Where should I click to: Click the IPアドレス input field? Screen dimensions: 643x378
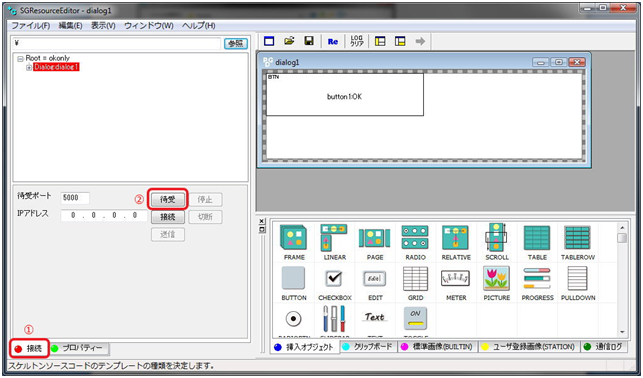point(104,215)
